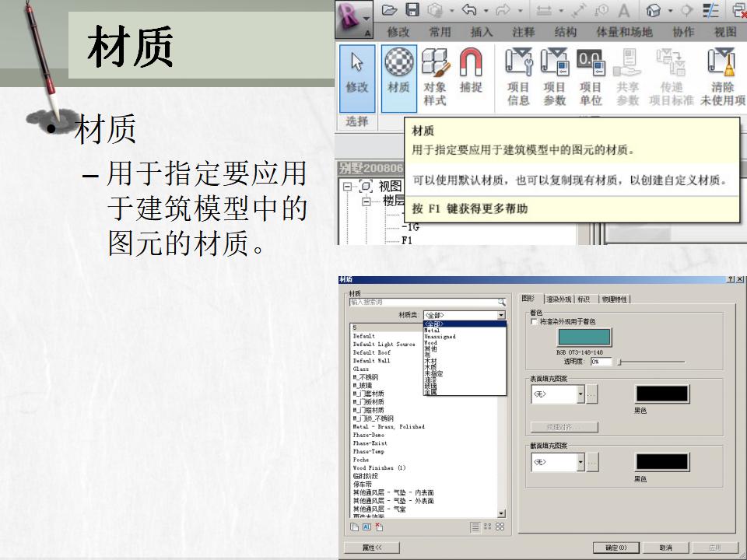Collapse the 视图 tree node in project browser

[x=347, y=186]
